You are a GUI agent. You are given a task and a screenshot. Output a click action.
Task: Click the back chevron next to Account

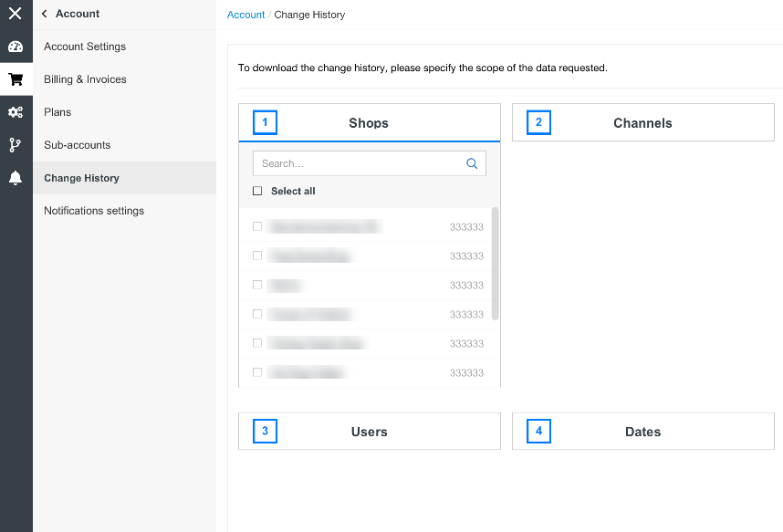pos(45,14)
